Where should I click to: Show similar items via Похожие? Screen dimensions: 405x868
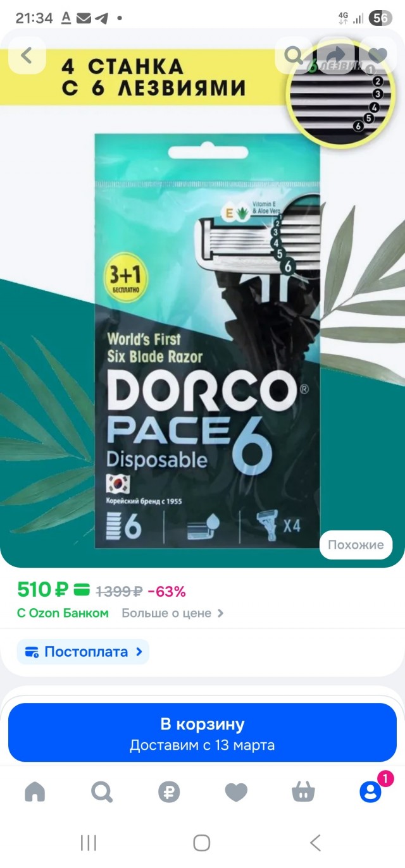(x=356, y=545)
